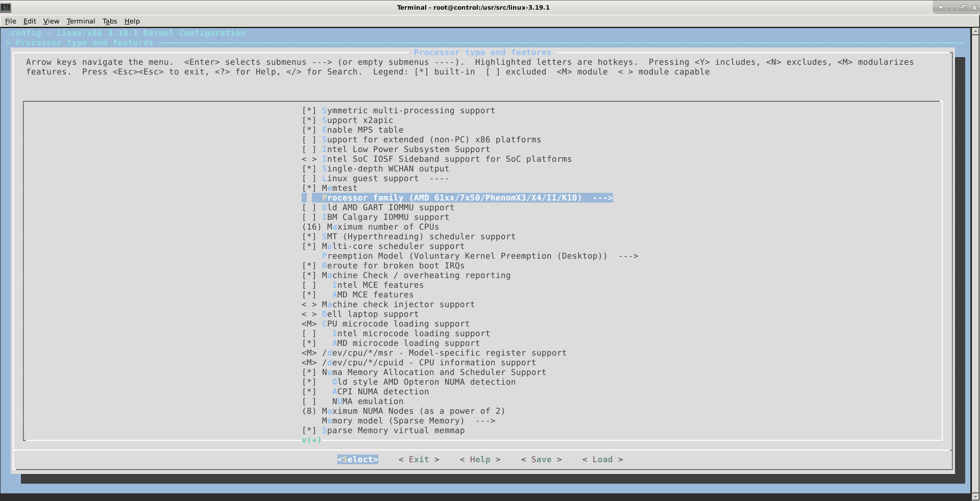Open the View menu

tap(51, 21)
